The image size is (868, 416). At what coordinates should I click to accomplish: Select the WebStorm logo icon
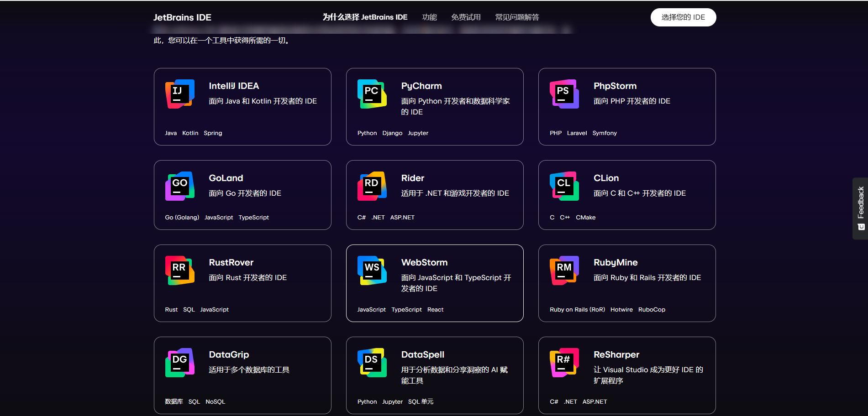pos(372,270)
